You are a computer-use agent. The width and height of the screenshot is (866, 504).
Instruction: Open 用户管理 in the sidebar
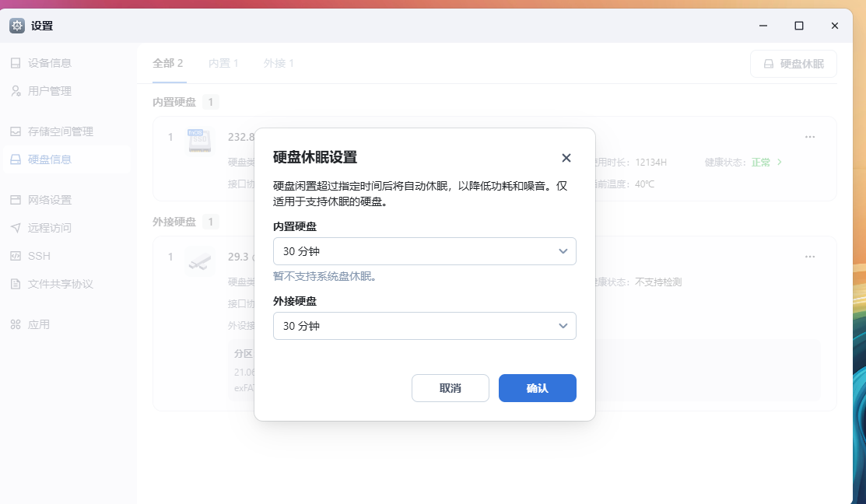pos(50,91)
